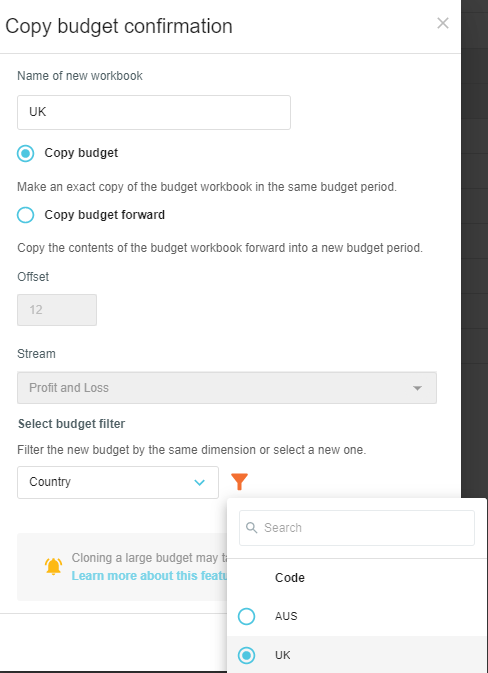The image size is (488, 673).
Task: Select the Copy budget forward radio option
Action: (25, 215)
